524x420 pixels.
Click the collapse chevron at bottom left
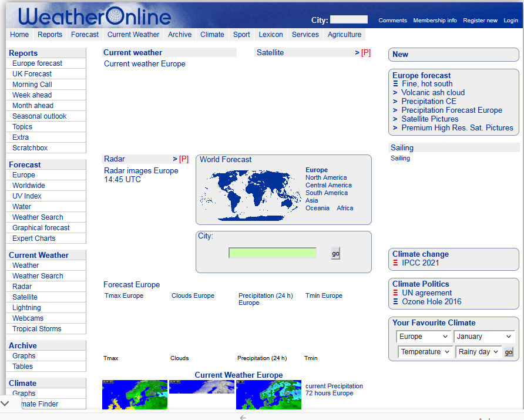(5, 404)
